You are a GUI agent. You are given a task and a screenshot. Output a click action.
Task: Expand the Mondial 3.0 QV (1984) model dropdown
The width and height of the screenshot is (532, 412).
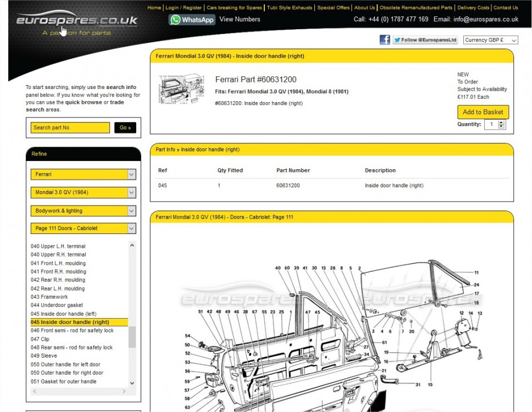click(x=84, y=193)
